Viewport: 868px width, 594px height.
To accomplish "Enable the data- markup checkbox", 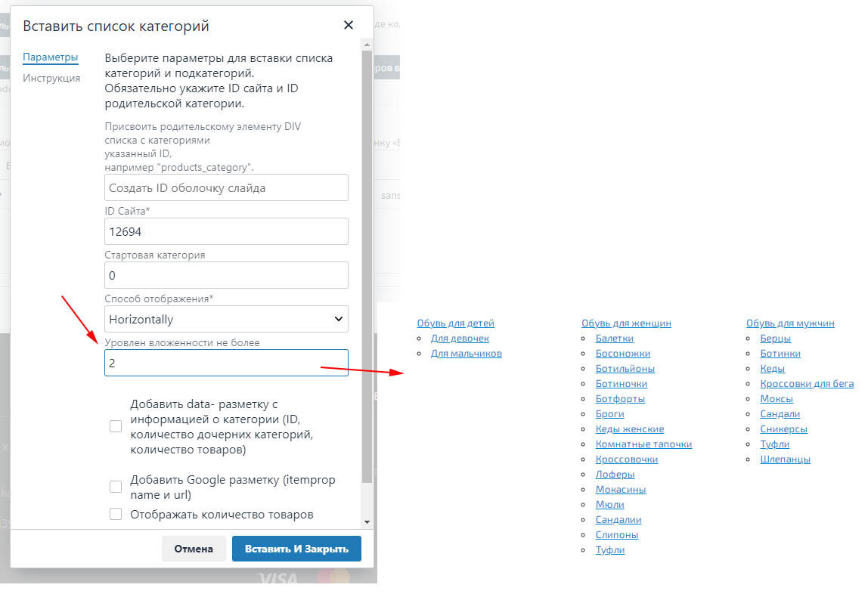I will pos(116,426).
